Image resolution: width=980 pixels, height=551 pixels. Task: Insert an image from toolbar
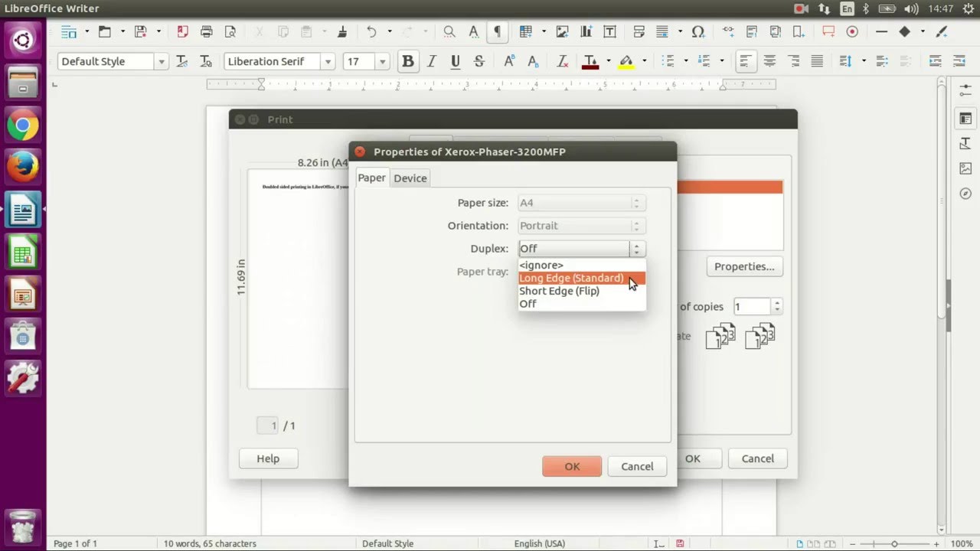pyautogui.click(x=563, y=31)
